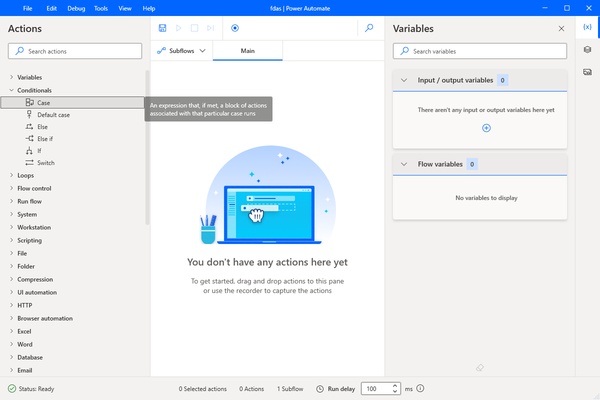Expand the Word group
This screenshot has height=400, width=600.
(11, 344)
